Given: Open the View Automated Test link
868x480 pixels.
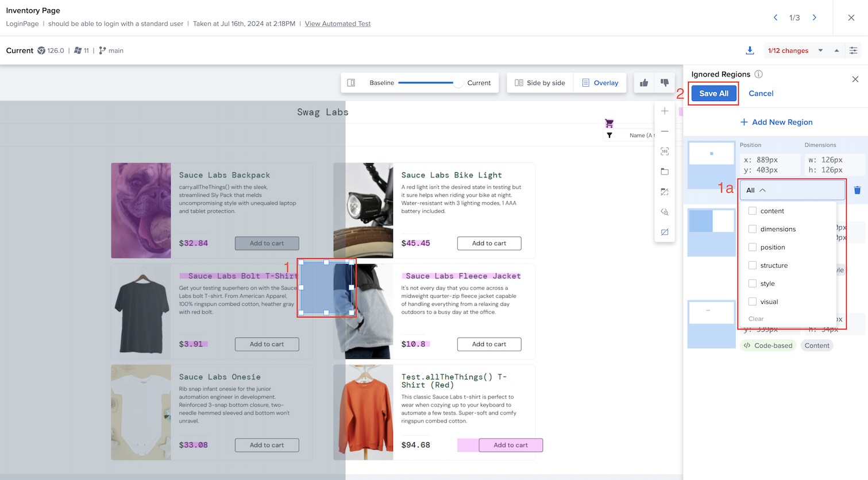Looking at the screenshot, I should (x=337, y=24).
